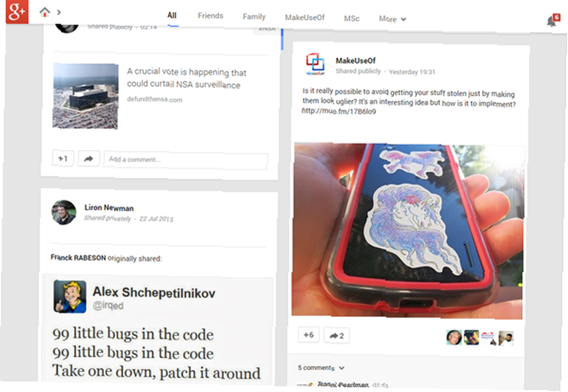
Task: Select the MSc circle tab
Action: 352,18
